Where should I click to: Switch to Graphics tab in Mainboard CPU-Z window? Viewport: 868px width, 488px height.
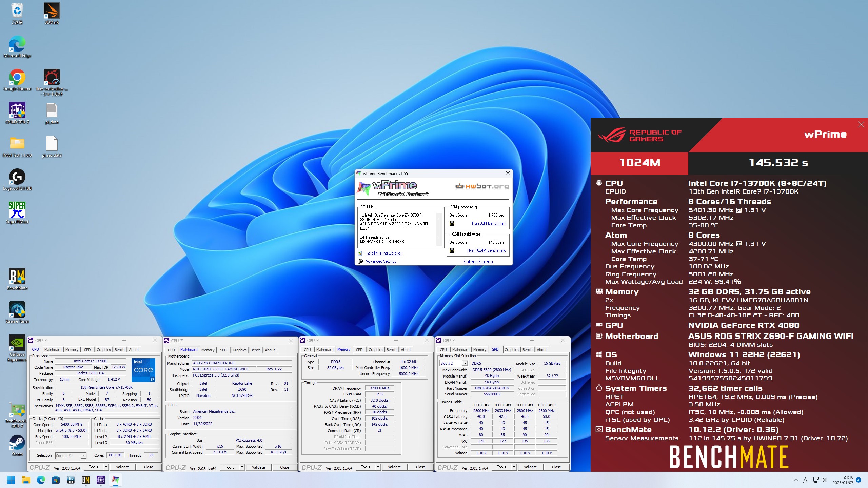pyautogui.click(x=240, y=350)
